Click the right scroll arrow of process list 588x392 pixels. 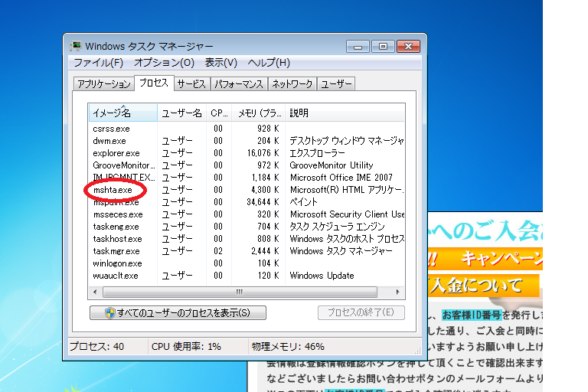(x=397, y=292)
